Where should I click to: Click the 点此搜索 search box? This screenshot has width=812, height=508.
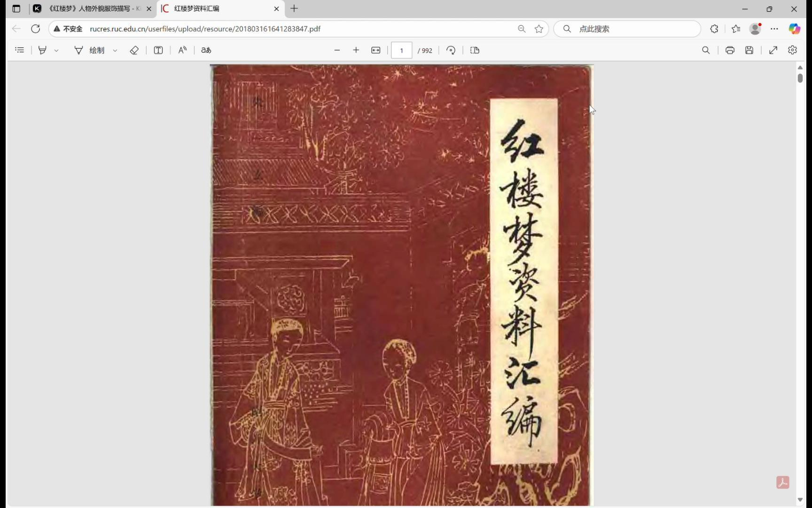tap(627, 29)
